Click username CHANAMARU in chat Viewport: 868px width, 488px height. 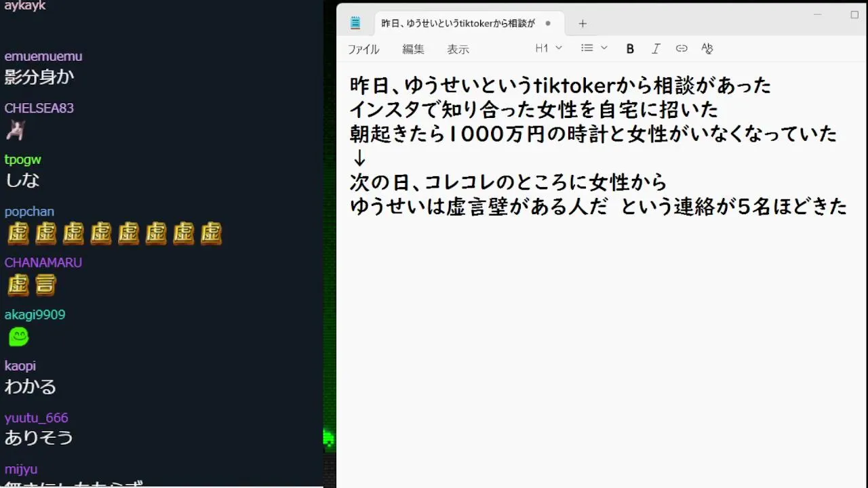(x=43, y=263)
